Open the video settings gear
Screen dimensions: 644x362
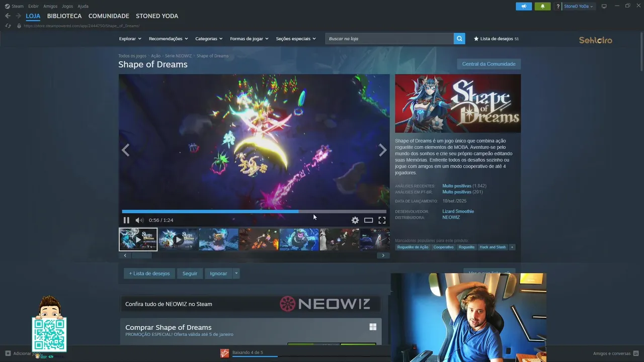click(355, 220)
